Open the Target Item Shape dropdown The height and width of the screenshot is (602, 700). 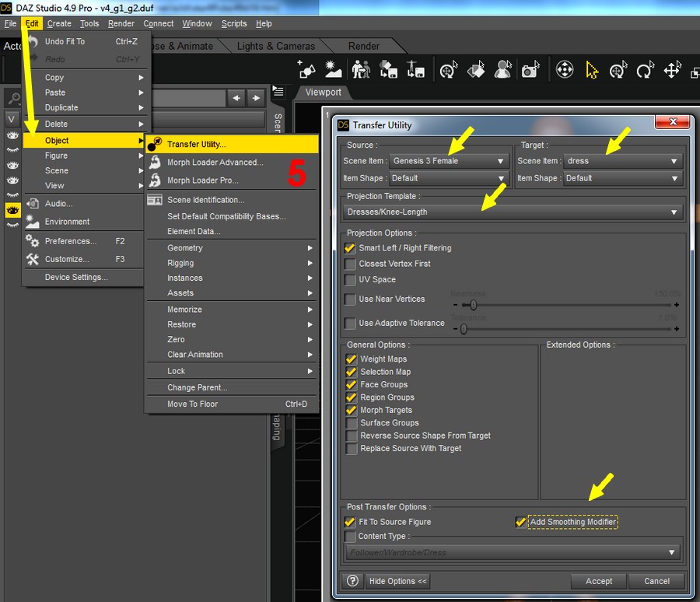pos(623,178)
